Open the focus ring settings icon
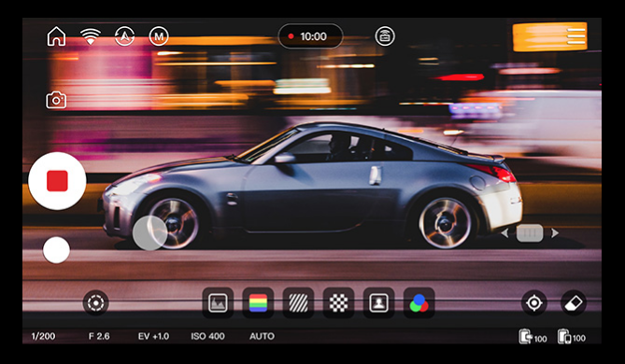Image resolution: width=625 pixels, height=364 pixels. (x=95, y=303)
